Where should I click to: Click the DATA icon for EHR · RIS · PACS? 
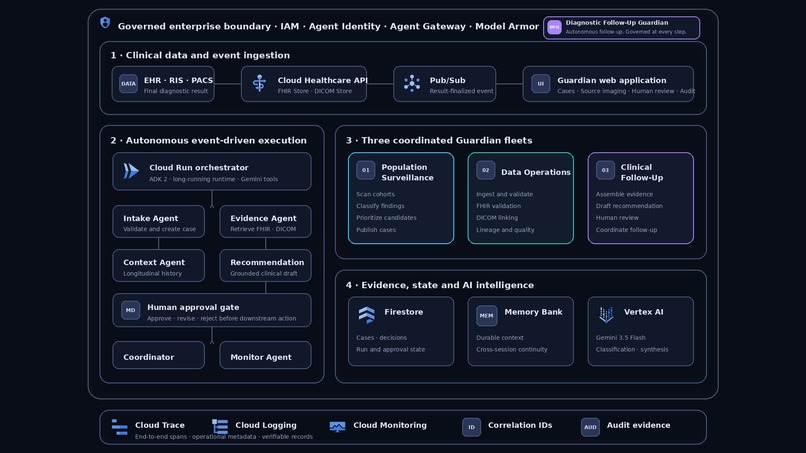[x=129, y=84]
